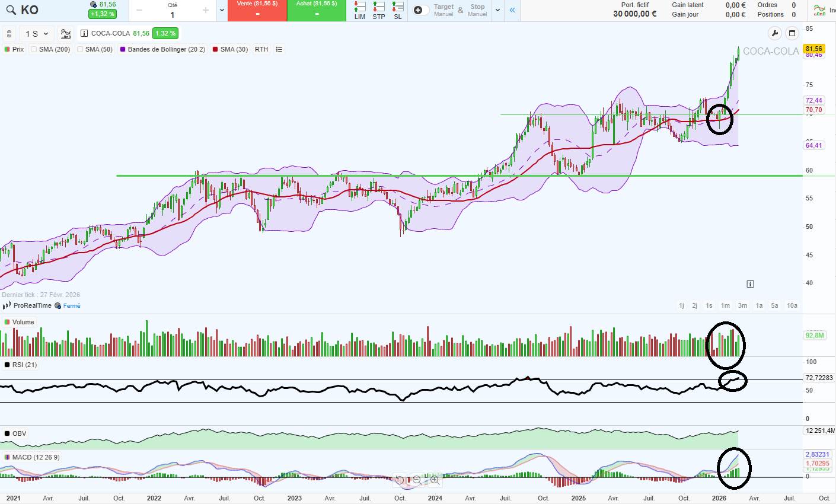836x504 pixels.
Task: Open the 1 S timeframe dropdown
Action: click(37, 34)
